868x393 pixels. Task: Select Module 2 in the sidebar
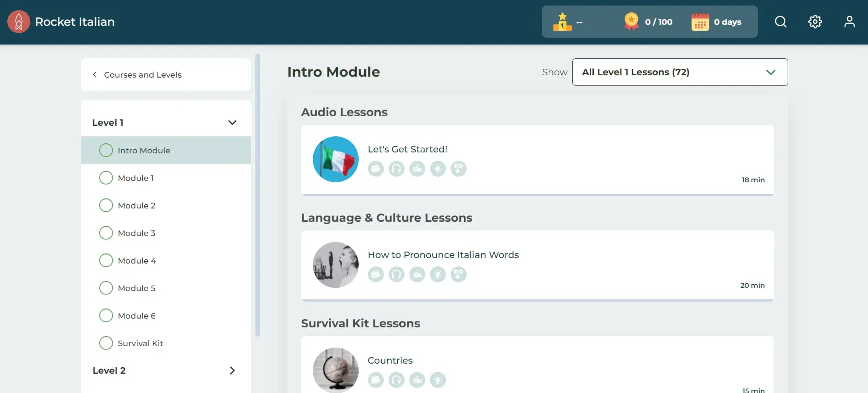point(136,206)
